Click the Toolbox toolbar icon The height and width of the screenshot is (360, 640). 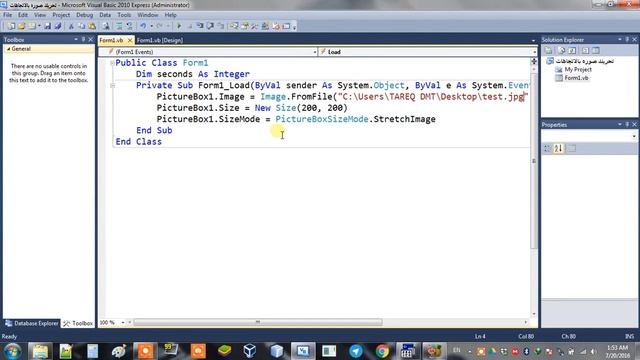[x=255, y=26]
